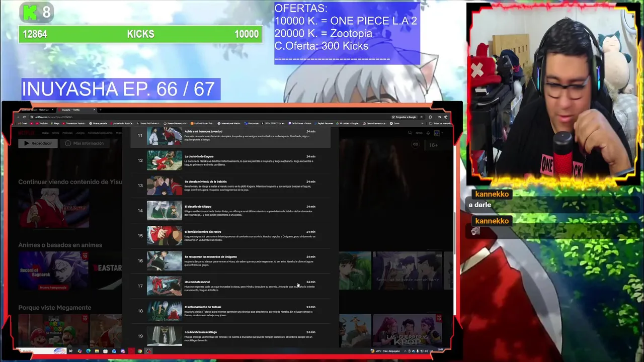
Task: Open Netflix notifications bell
Action: click(x=428, y=133)
